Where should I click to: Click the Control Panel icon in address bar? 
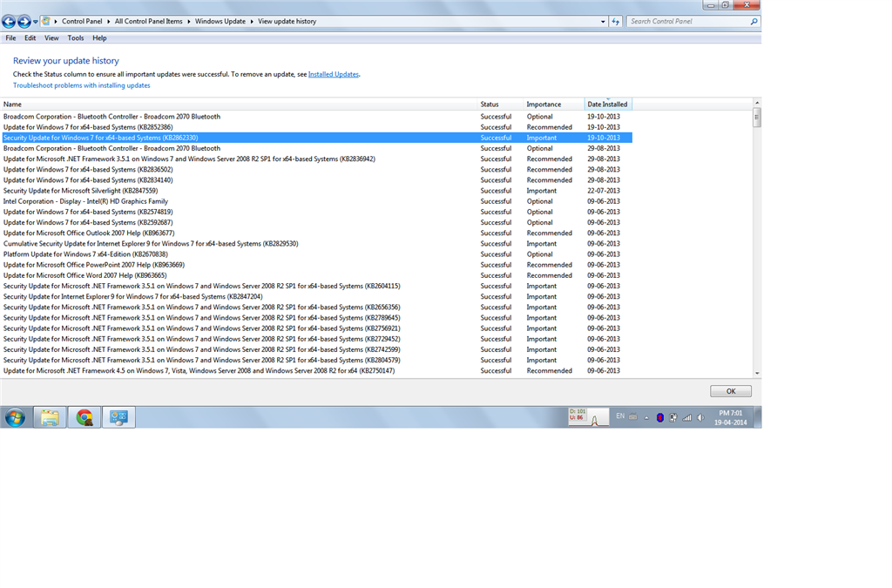46,21
